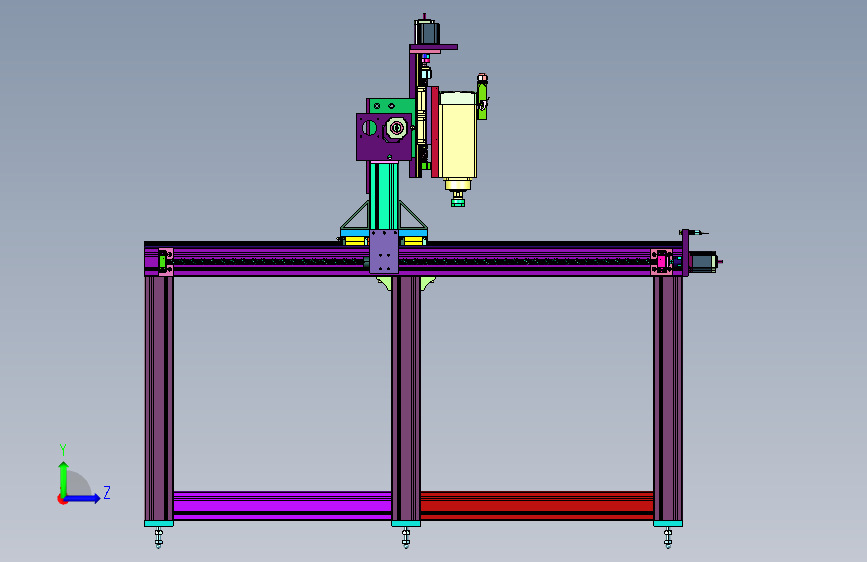The width and height of the screenshot is (867, 562).
Task: Select the left triangular gusset brace
Action: coord(356,215)
